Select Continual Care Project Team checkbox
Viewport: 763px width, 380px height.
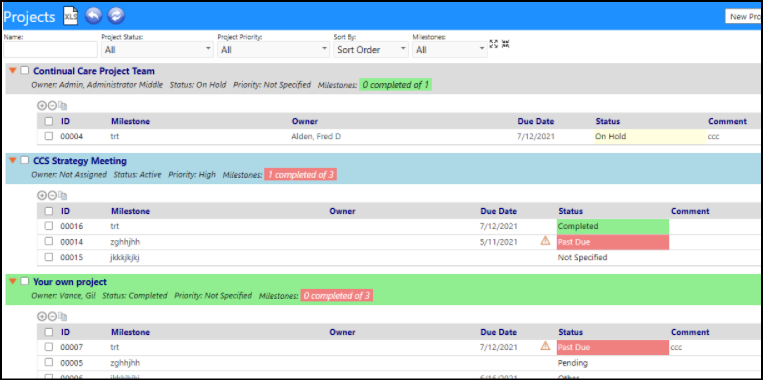25,71
